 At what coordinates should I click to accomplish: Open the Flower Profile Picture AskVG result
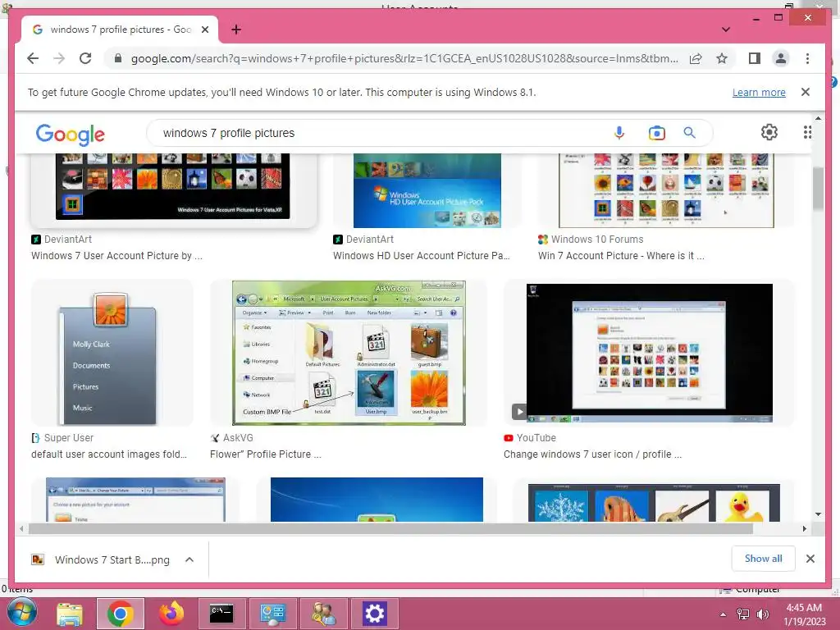tap(266, 454)
